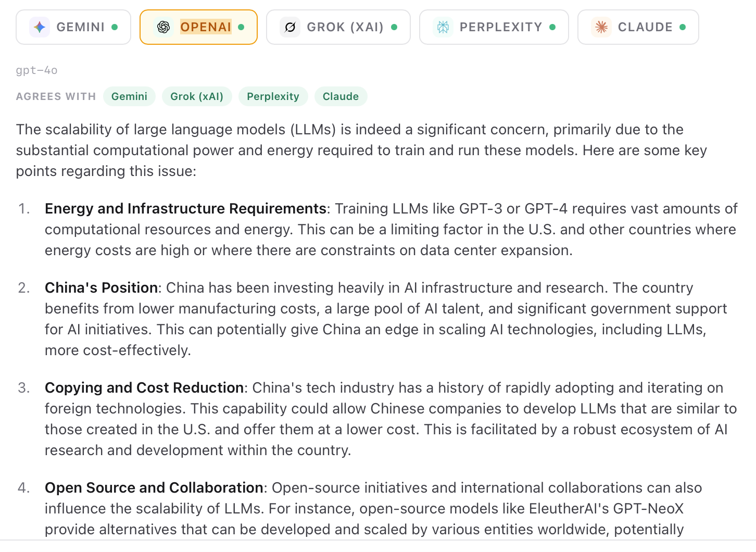The image size is (756, 552).
Task: Open the CLAUDE tab
Action: 638,27
